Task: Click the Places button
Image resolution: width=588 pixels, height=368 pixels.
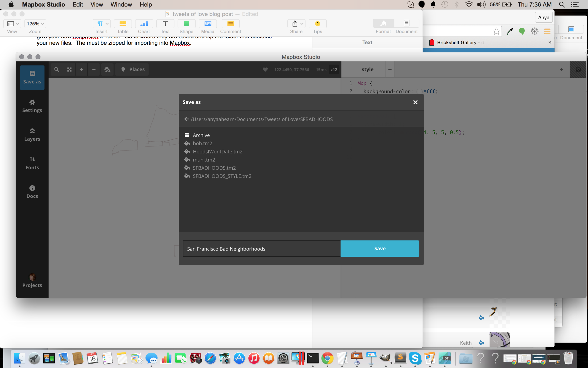Action: [x=132, y=70]
